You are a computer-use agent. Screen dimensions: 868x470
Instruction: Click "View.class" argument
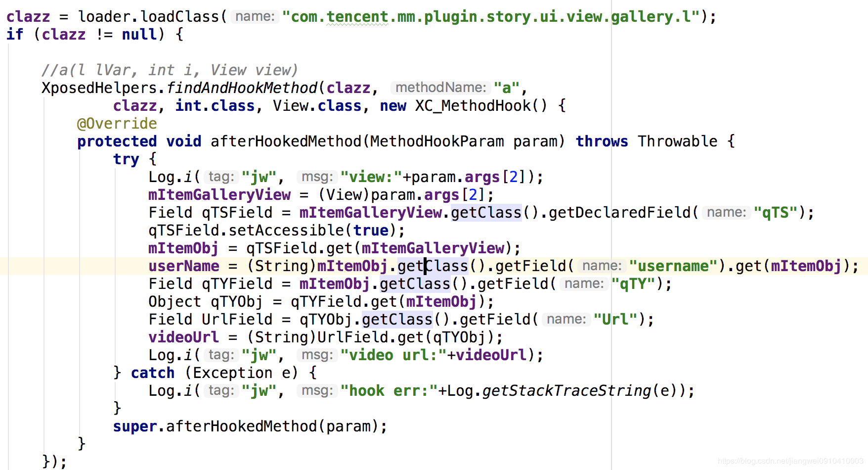(x=317, y=105)
